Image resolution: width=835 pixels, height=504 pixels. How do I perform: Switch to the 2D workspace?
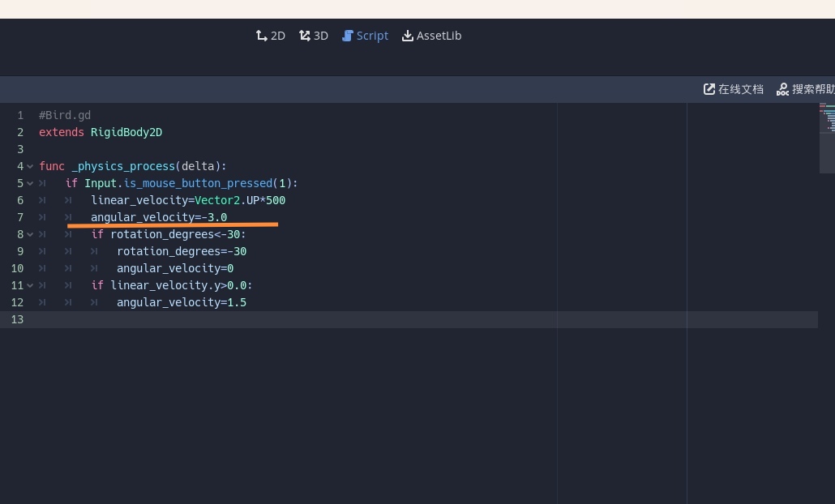tap(271, 36)
